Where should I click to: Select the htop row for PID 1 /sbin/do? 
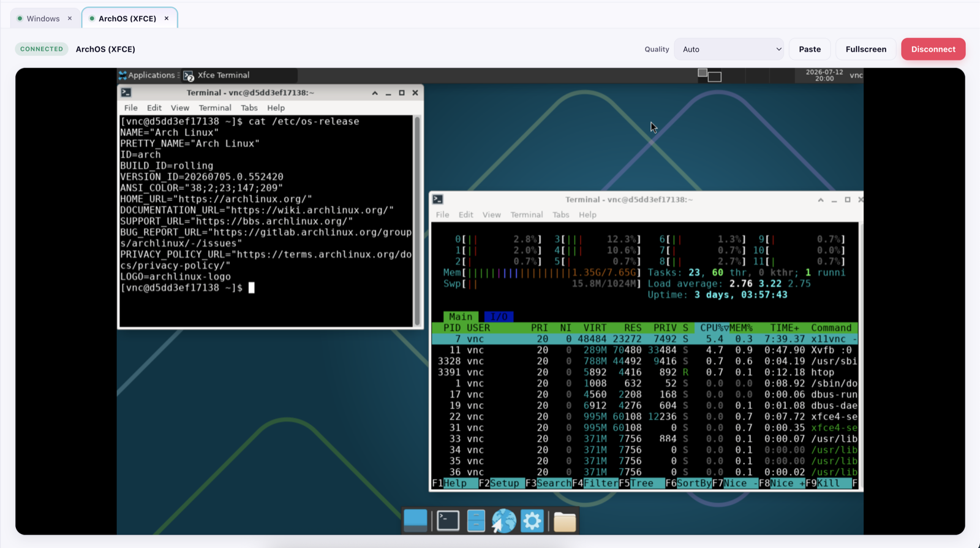pos(645,383)
